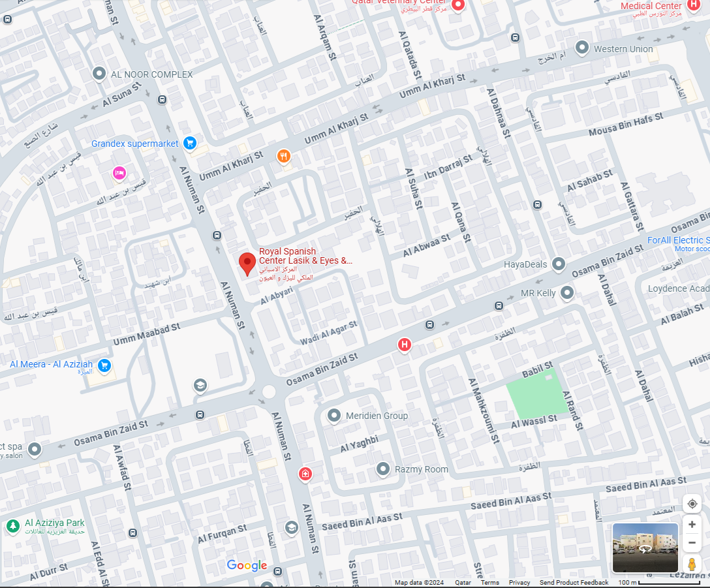Click the Western Union map pin
710x588 pixels.
pos(582,48)
